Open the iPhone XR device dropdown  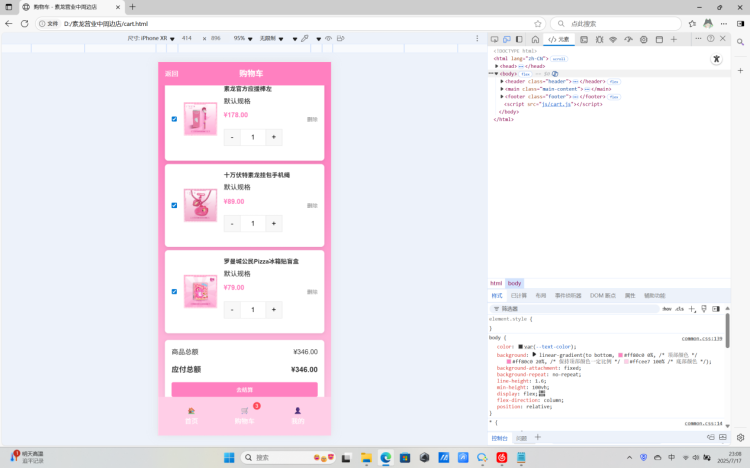[151, 38]
